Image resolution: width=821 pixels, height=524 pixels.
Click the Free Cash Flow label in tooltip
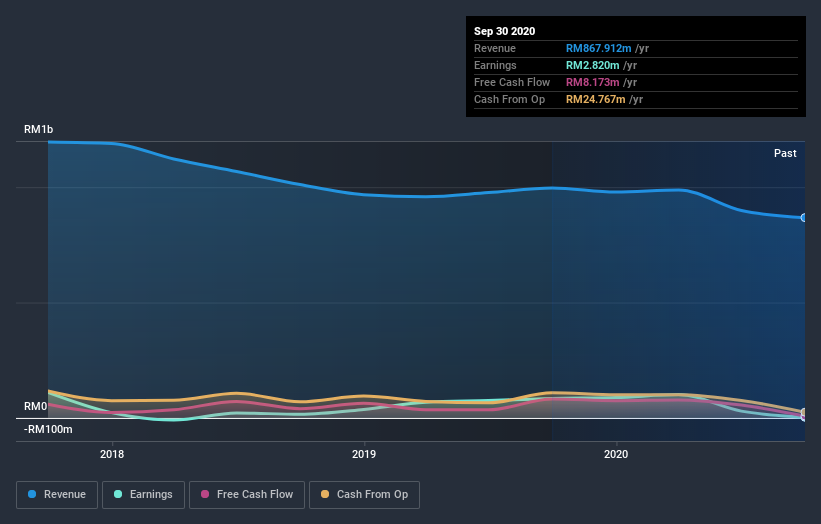(512, 82)
